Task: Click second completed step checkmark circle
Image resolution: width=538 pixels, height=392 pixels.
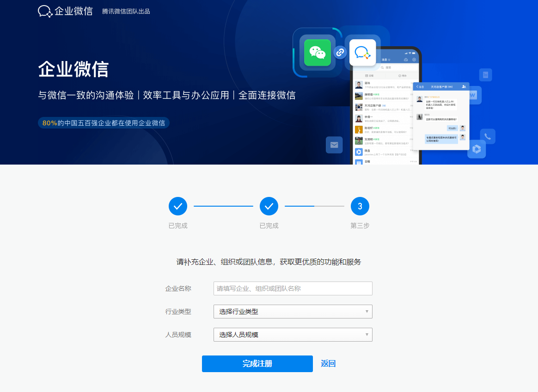Action: tap(269, 206)
